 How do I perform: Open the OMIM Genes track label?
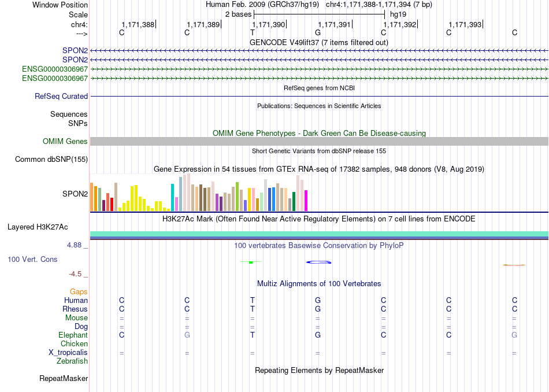pos(65,142)
